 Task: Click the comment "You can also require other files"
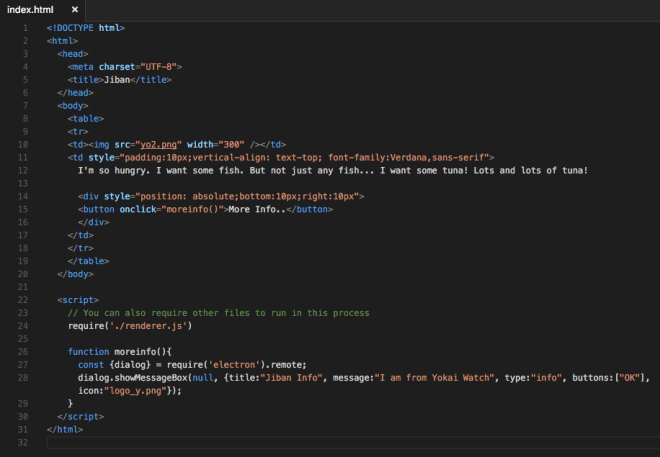tap(168, 313)
